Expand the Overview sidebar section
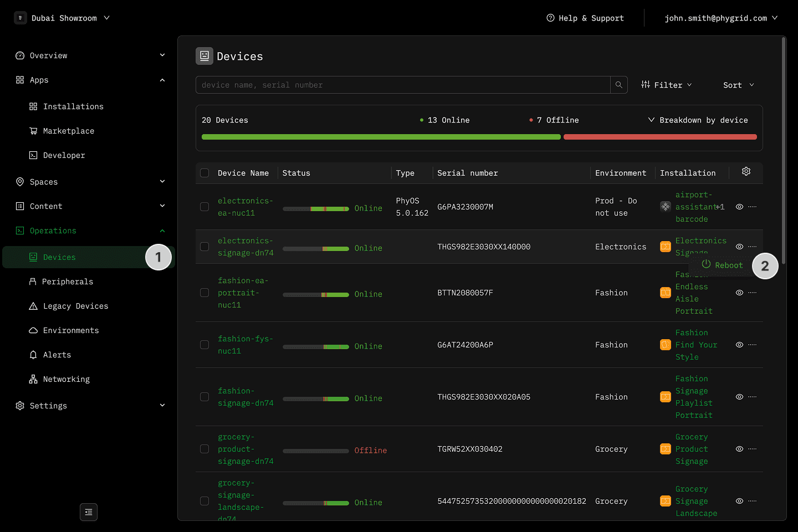Image resolution: width=798 pixels, height=532 pixels. (90, 55)
